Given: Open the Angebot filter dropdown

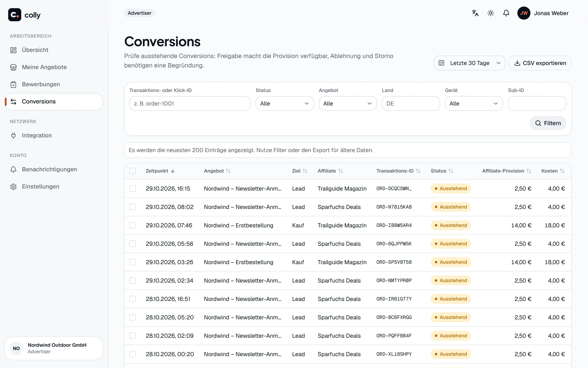Looking at the screenshot, I should pos(348,104).
